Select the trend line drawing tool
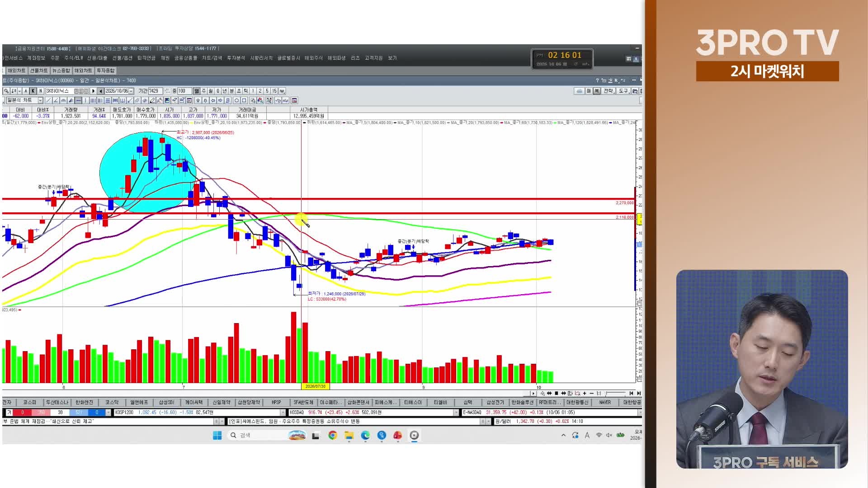868x488 pixels. point(48,100)
